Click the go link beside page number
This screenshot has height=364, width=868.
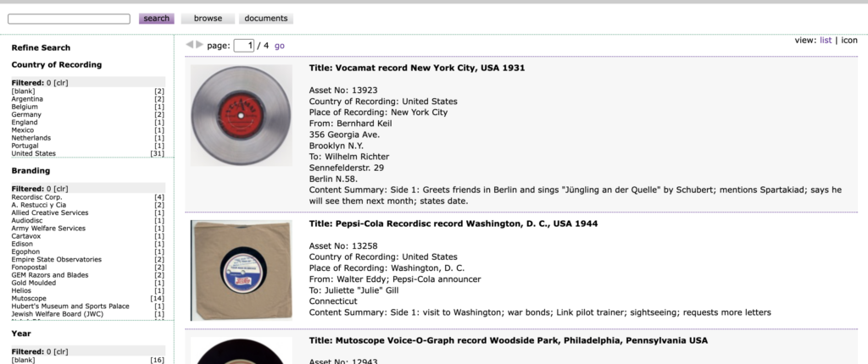coord(280,46)
